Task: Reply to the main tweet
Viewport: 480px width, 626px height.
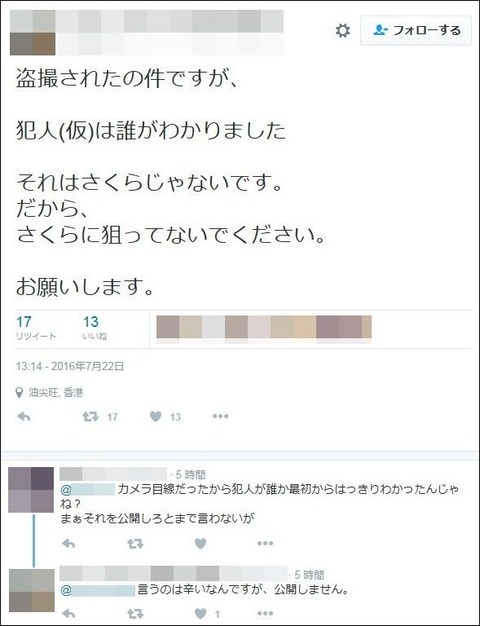Action: (24, 417)
